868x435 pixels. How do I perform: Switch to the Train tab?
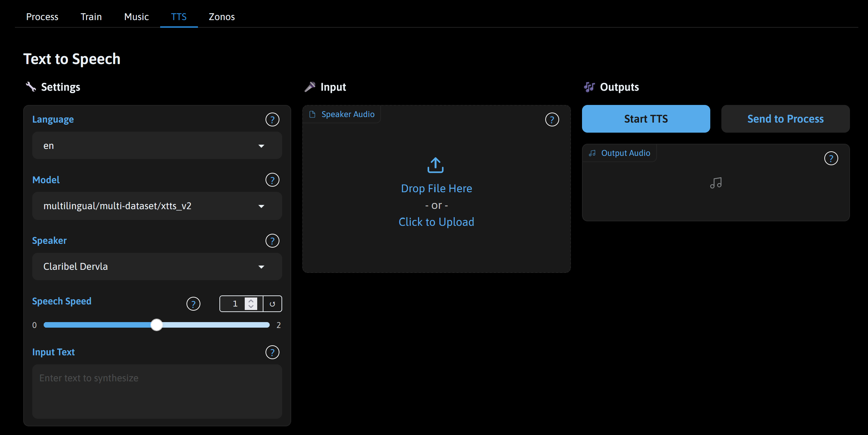click(x=91, y=17)
